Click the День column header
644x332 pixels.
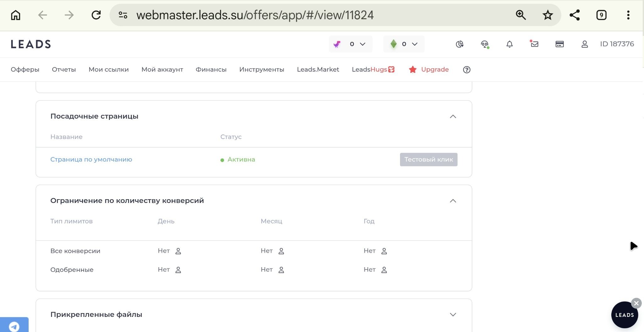(166, 221)
